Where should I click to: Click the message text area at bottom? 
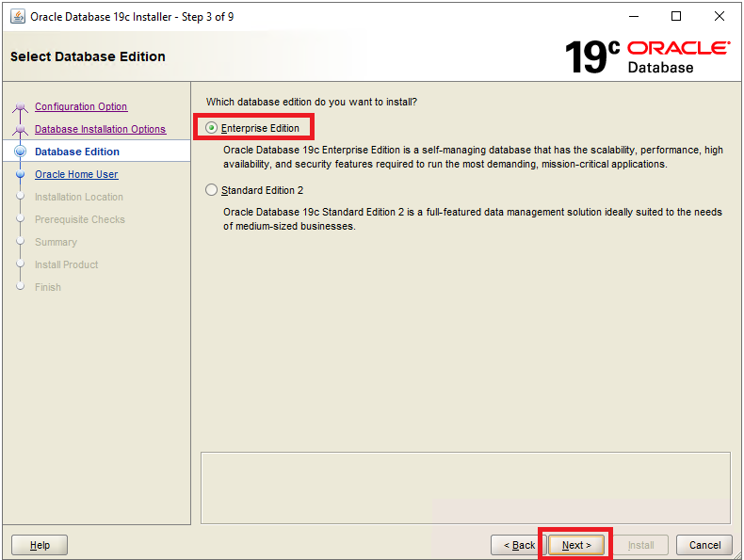coord(465,488)
